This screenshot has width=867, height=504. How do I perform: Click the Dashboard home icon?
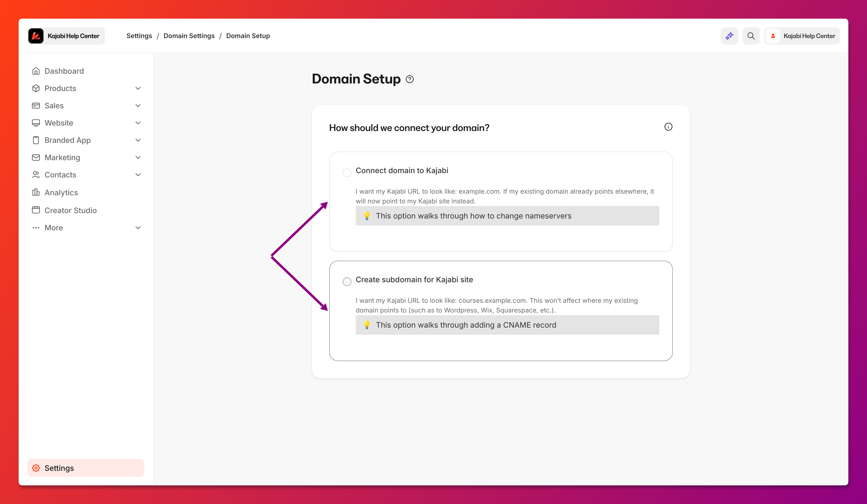pyautogui.click(x=36, y=71)
